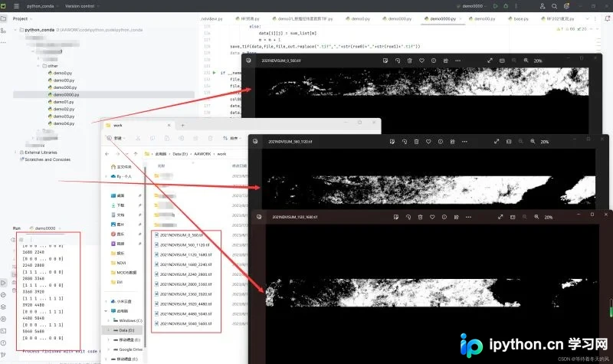
Task: Start debugging with the Debug bug icon
Action: pyautogui.click(x=506, y=6)
